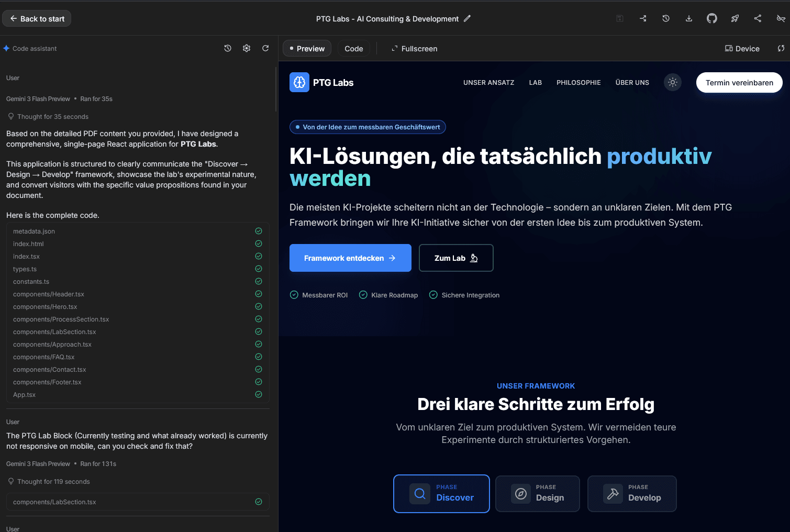Edit project name with the pencil icon

point(468,18)
